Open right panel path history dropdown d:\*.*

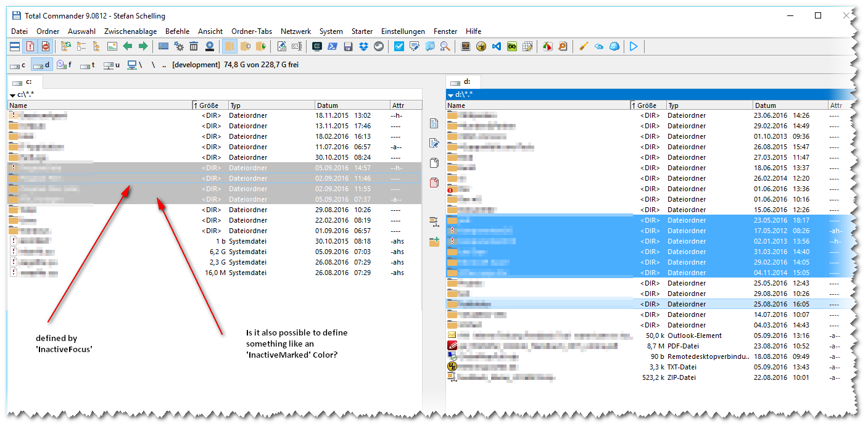[x=451, y=95]
